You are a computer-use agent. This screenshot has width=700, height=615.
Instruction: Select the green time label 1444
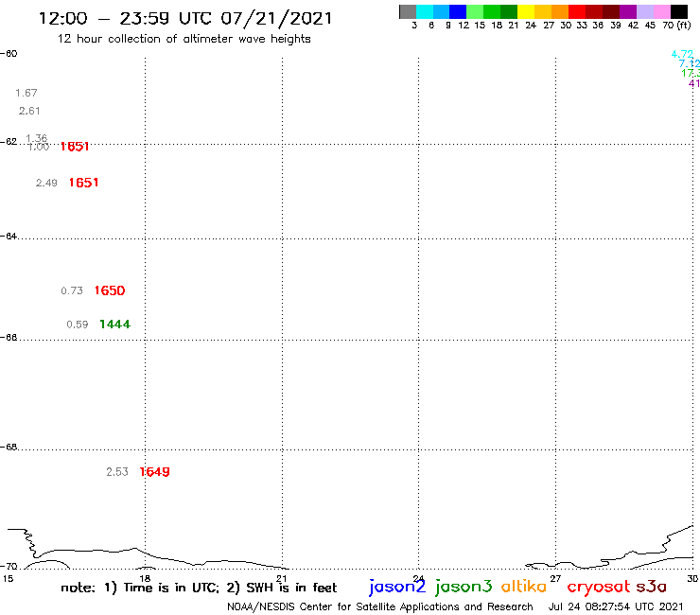pos(114,325)
